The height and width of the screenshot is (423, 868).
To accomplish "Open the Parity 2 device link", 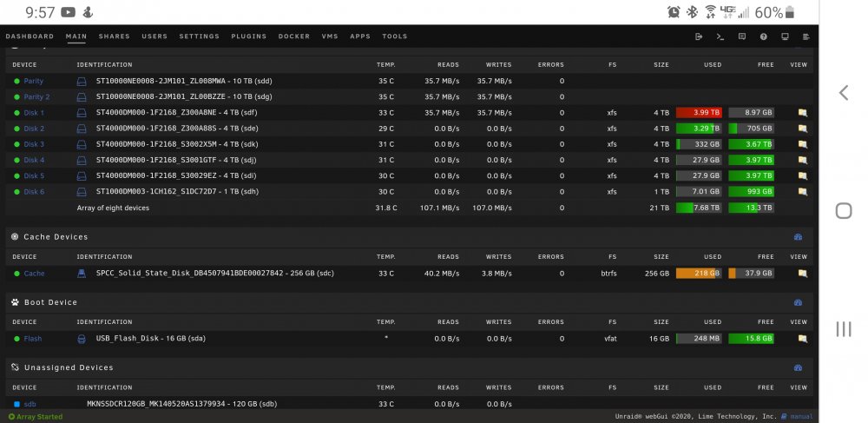I will (x=36, y=97).
